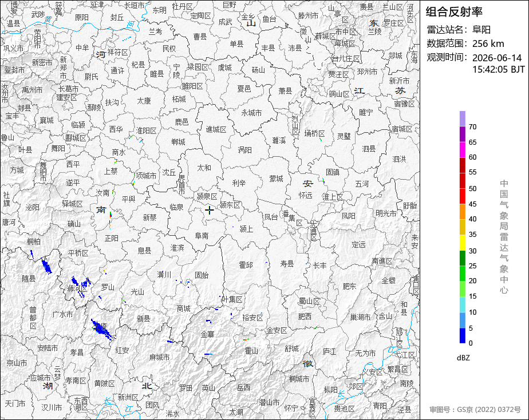Click the black cross radar station marker
The width and height of the screenshot is (529, 420).
click(x=209, y=211)
